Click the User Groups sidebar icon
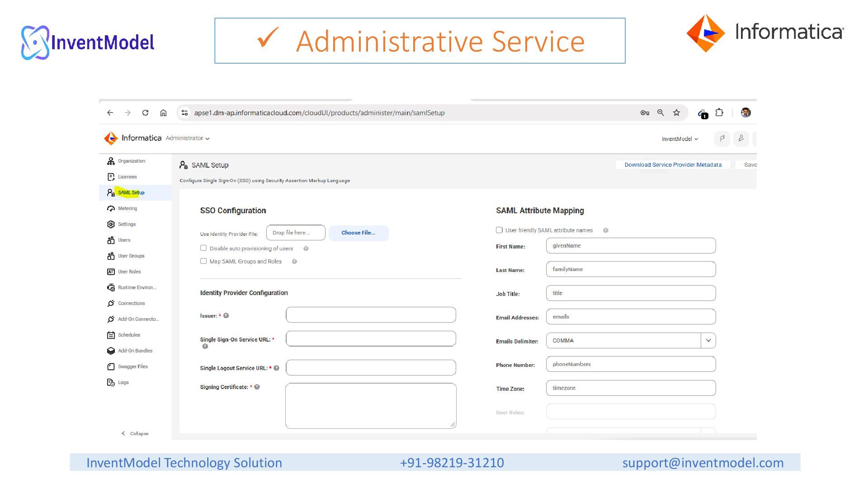Viewport: 868px width, 488px height. pyautogui.click(x=111, y=256)
